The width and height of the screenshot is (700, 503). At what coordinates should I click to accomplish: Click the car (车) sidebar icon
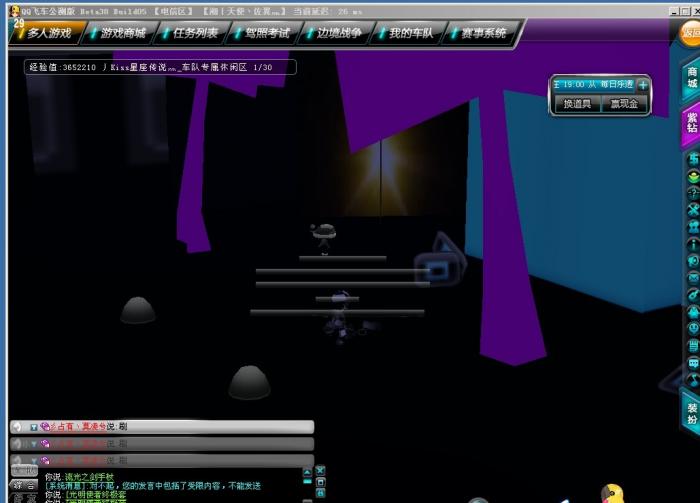693,159
